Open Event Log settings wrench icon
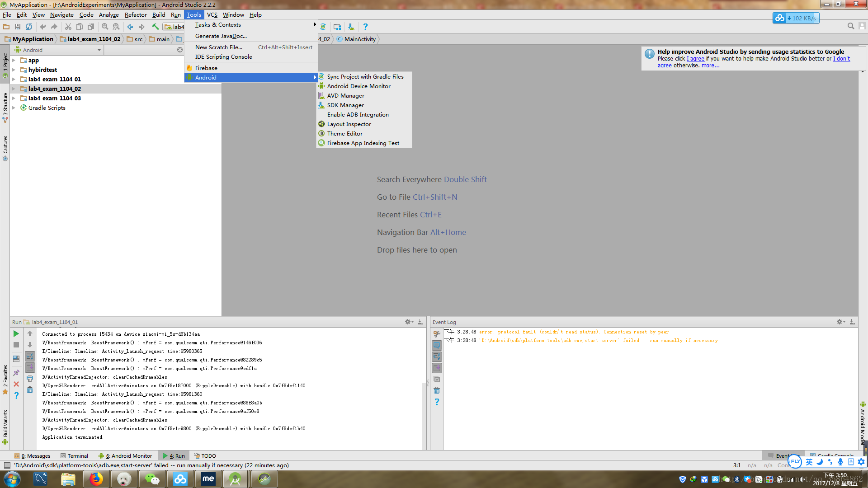The width and height of the screenshot is (868, 488). (437, 334)
